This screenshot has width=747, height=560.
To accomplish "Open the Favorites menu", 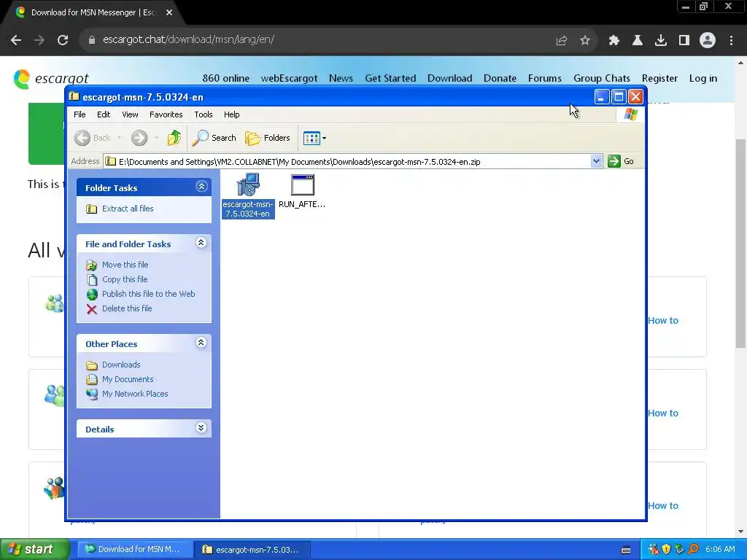I will click(166, 114).
